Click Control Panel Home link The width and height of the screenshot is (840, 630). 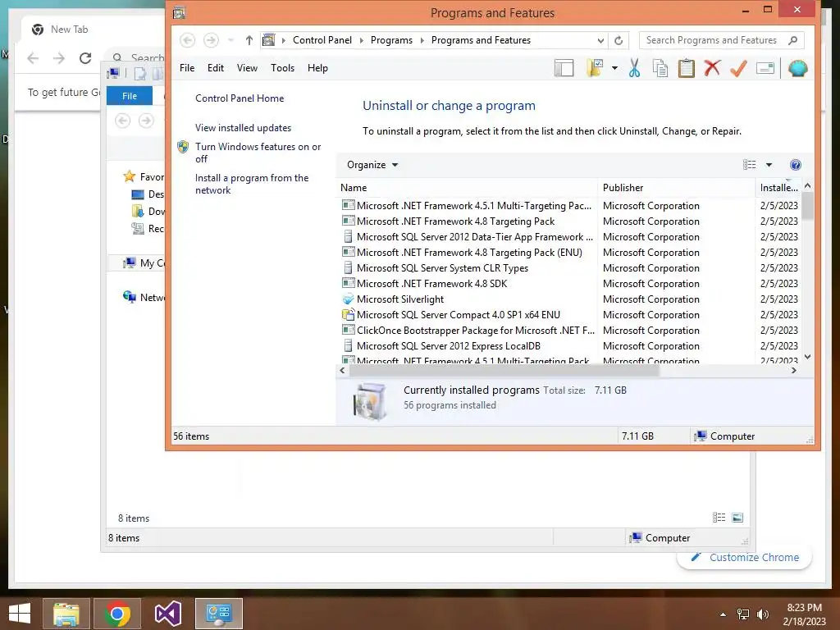(x=240, y=98)
